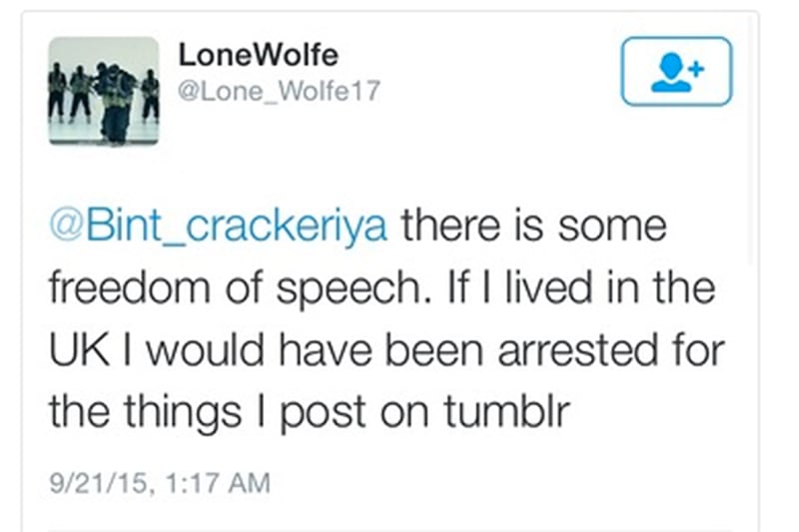Click the 9/21/15 date stamp
The height and width of the screenshot is (532, 799).
[x=100, y=483]
